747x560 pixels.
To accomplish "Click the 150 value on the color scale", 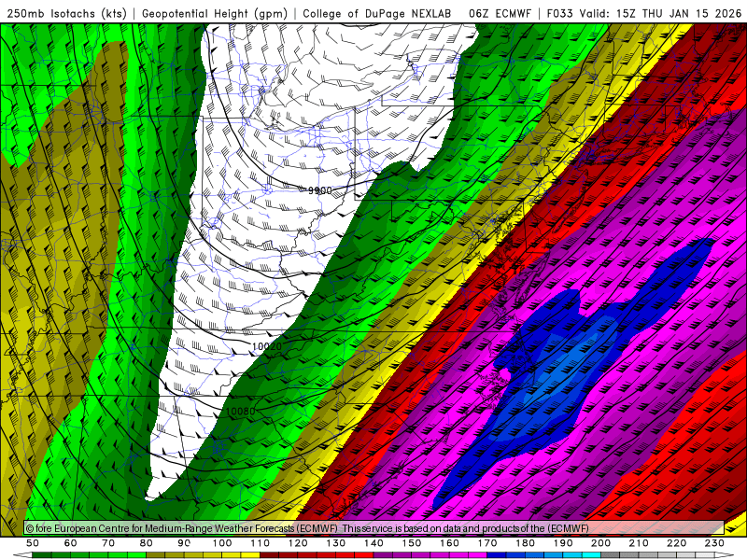I will coord(412,543).
